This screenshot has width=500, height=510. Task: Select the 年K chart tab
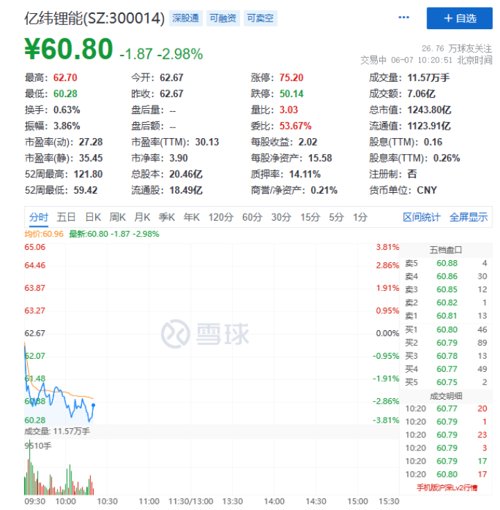192,217
